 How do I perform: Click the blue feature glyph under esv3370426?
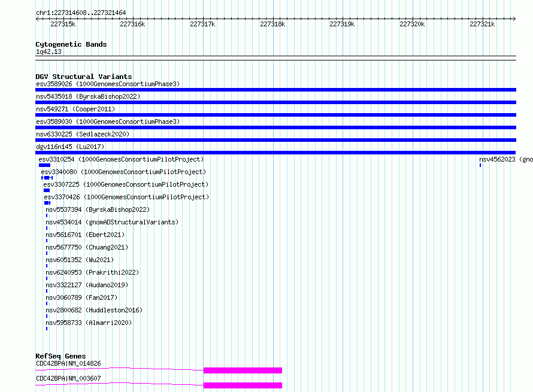47,203
